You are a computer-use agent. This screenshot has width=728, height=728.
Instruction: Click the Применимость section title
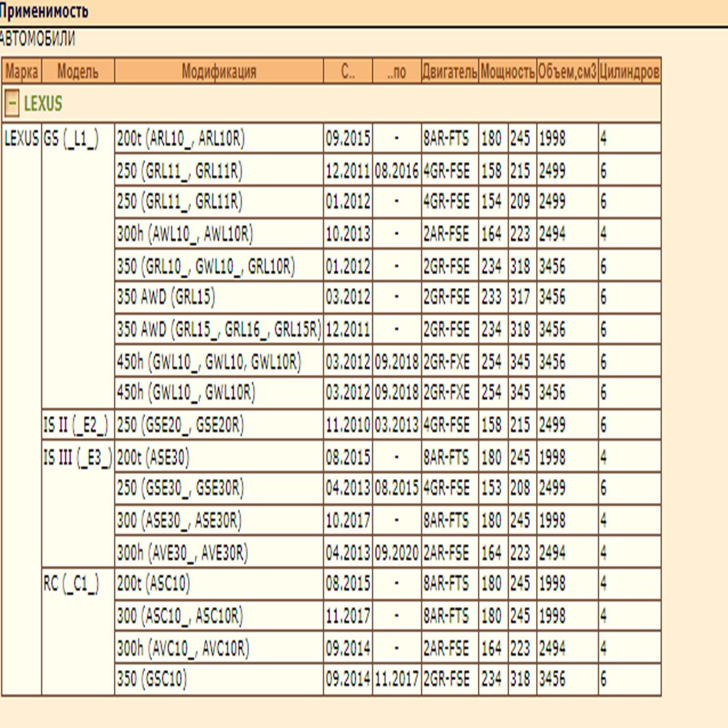coord(44,11)
